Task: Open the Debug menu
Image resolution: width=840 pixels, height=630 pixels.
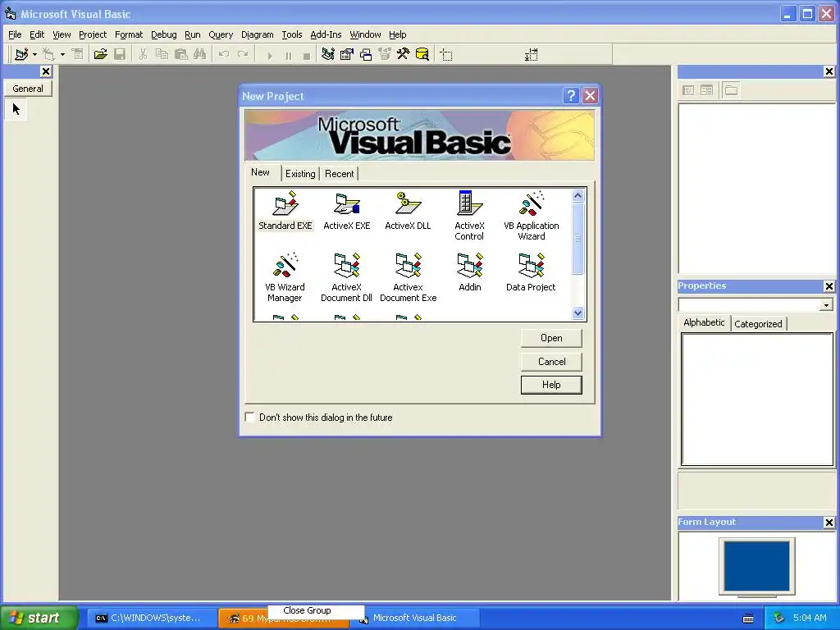Action: click(x=164, y=34)
